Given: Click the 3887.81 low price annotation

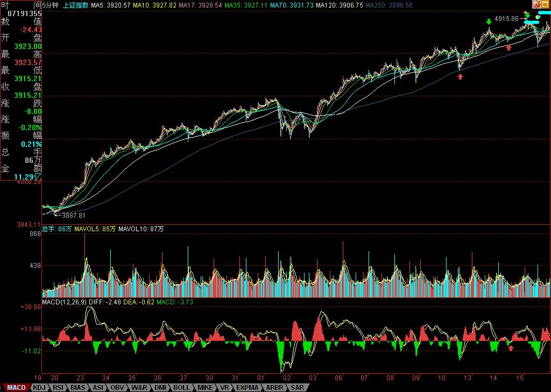Looking at the screenshot, I should (74, 215).
